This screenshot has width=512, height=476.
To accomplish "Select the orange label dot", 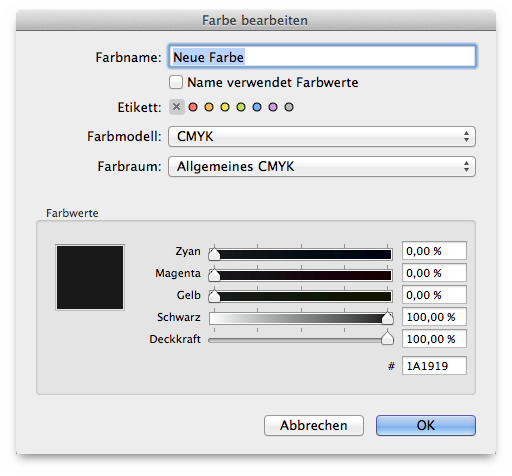I will 209,107.
